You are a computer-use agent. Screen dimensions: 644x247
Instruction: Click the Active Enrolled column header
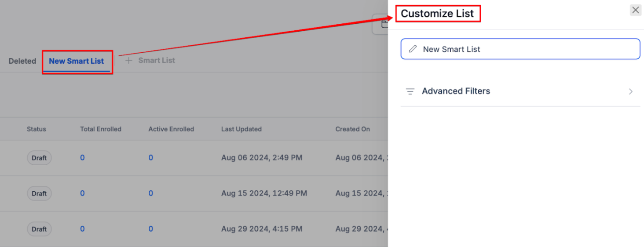[171, 129]
